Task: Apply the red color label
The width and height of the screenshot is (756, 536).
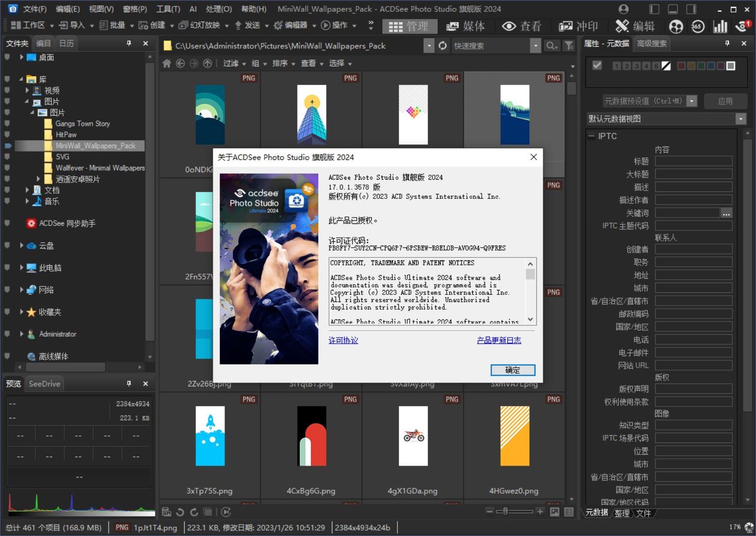Action: pos(682,66)
